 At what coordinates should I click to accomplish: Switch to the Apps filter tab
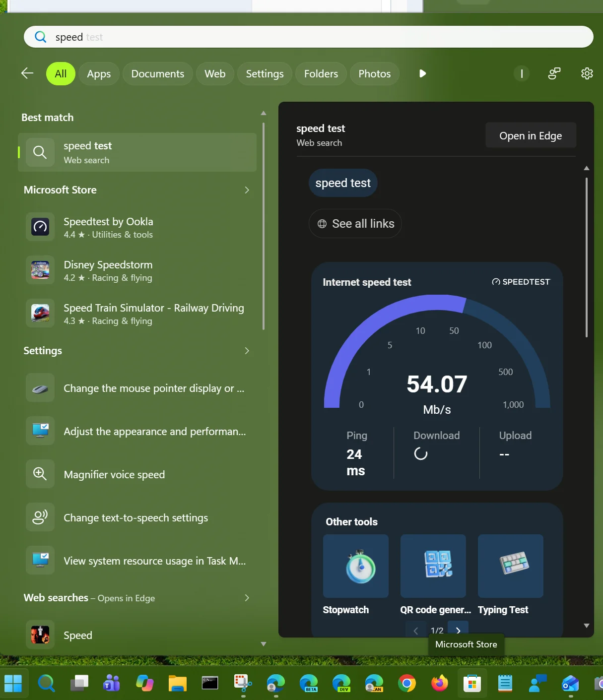(x=99, y=73)
